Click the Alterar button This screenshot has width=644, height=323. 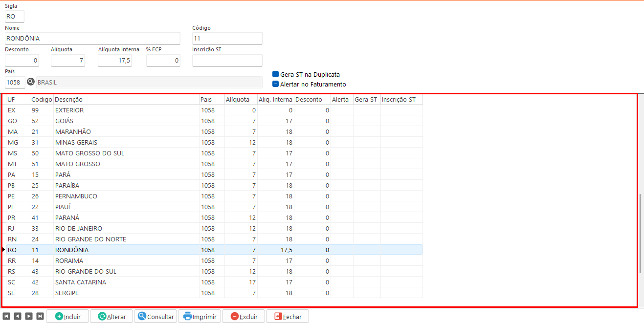click(x=111, y=316)
